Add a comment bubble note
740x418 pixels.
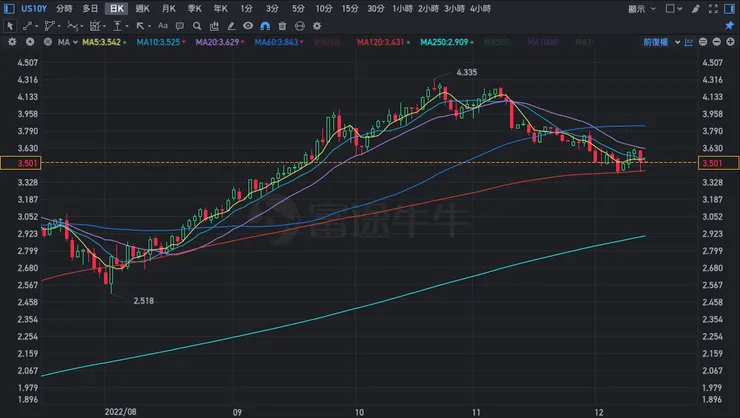(x=180, y=26)
